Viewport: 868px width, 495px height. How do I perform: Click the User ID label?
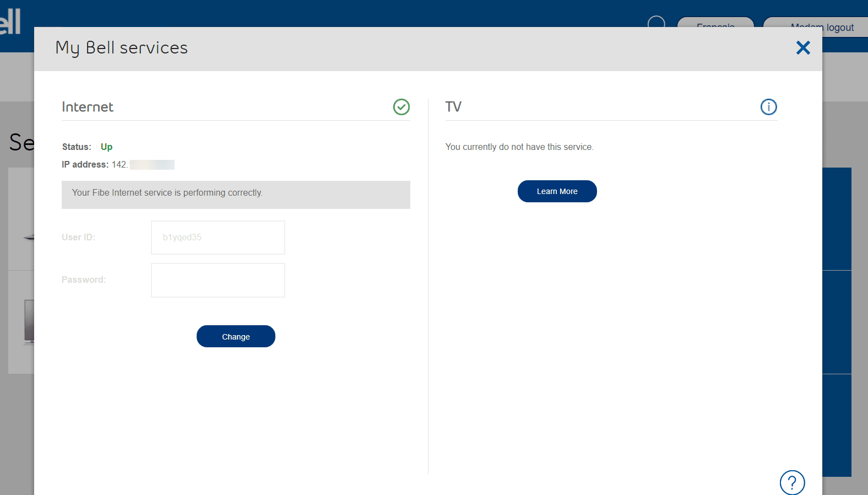tap(78, 237)
